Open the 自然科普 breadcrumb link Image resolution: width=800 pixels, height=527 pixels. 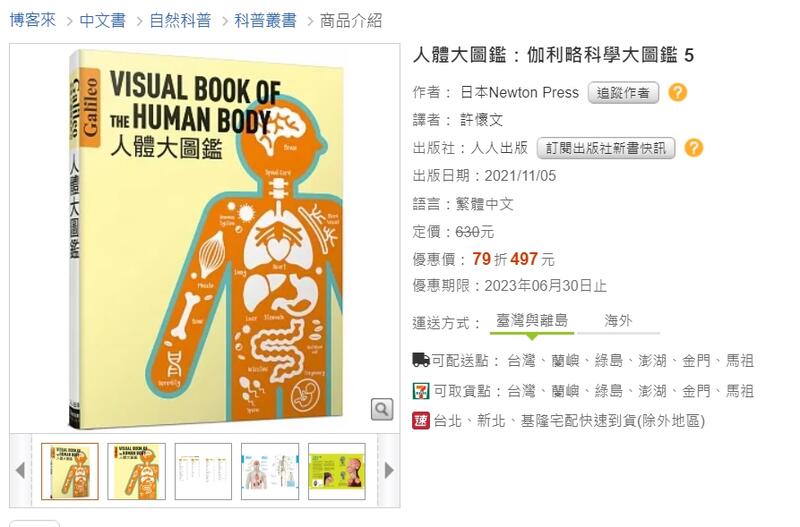pos(180,20)
